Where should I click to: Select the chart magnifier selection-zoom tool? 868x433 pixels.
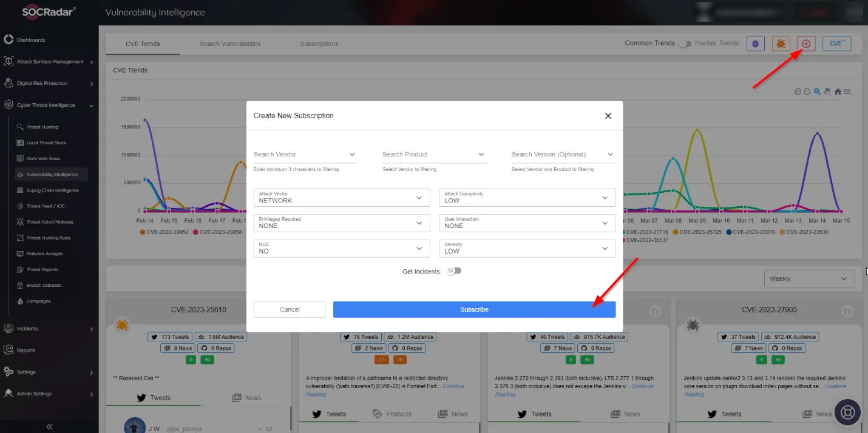coord(818,92)
